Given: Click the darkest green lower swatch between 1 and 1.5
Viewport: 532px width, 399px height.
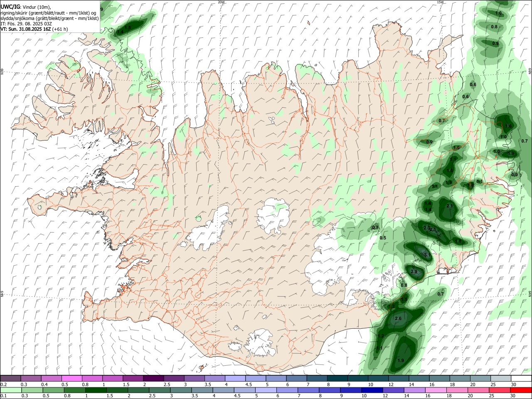Looking at the screenshot, I should pyautogui.click(x=96, y=390).
